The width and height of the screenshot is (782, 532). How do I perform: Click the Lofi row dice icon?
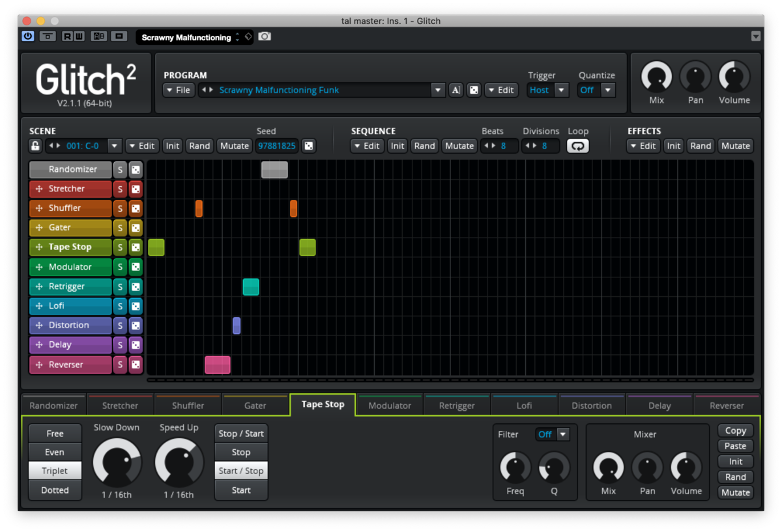(136, 306)
